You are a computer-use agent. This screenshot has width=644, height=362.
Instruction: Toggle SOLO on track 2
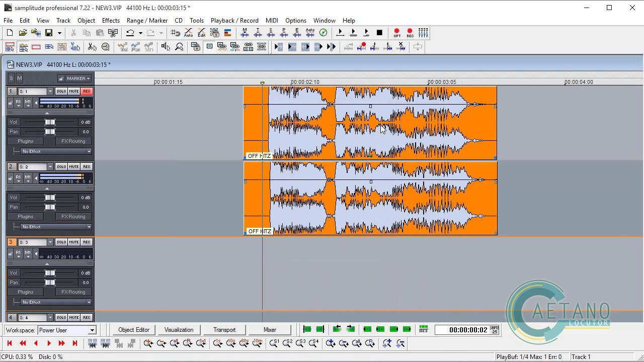(x=61, y=167)
